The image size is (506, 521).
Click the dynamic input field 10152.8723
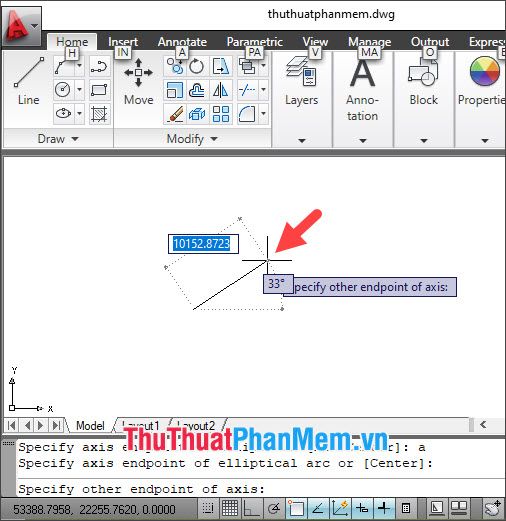(x=203, y=244)
